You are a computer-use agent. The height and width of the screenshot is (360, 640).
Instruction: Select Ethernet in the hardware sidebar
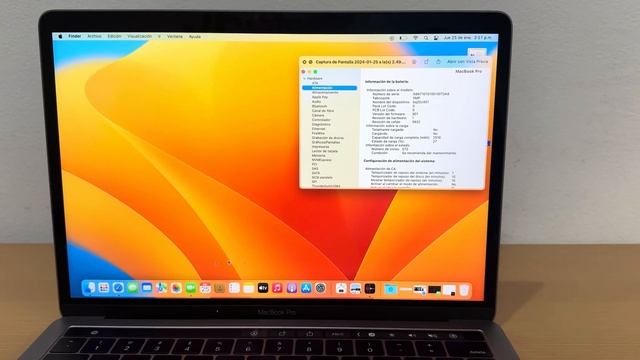(x=318, y=129)
